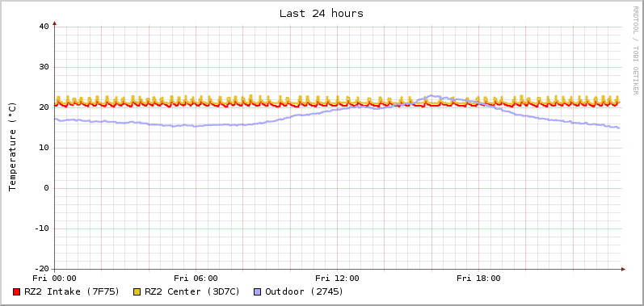The height and width of the screenshot is (306, 644).
Task: Click the 0 value on temperature axis
Action: (46, 188)
